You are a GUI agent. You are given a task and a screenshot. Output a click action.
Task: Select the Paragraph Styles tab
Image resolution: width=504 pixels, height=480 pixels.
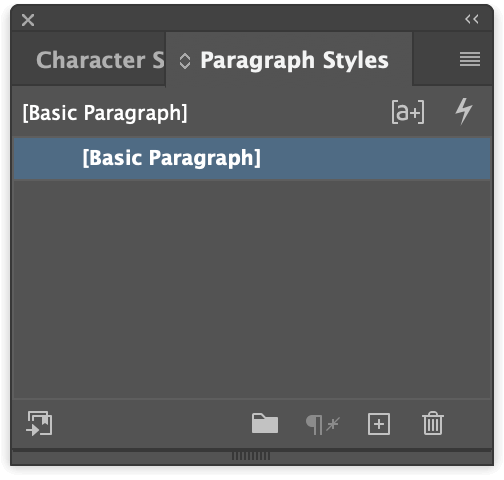point(294,60)
